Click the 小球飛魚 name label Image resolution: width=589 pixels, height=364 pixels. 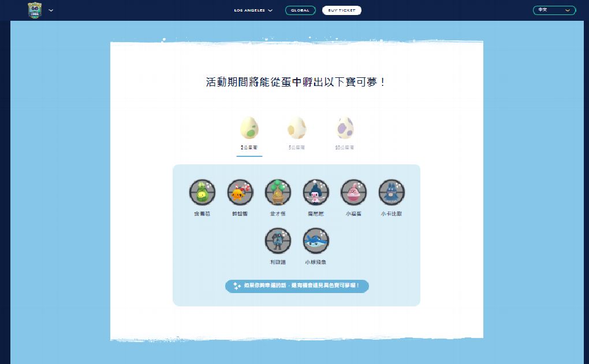pyautogui.click(x=315, y=262)
